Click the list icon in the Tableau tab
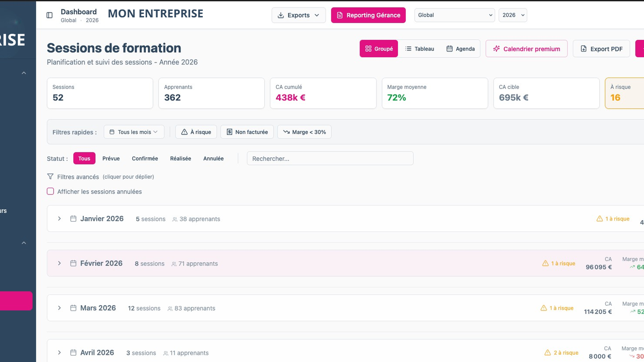Image resolution: width=644 pixels, height=362 pixels. pos(408,49)
